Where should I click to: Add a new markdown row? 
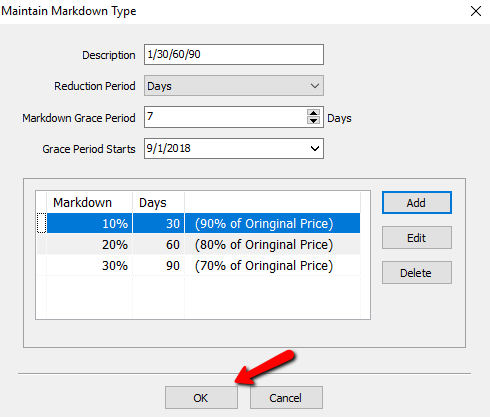pyautogui.click(x=417, y=202)
